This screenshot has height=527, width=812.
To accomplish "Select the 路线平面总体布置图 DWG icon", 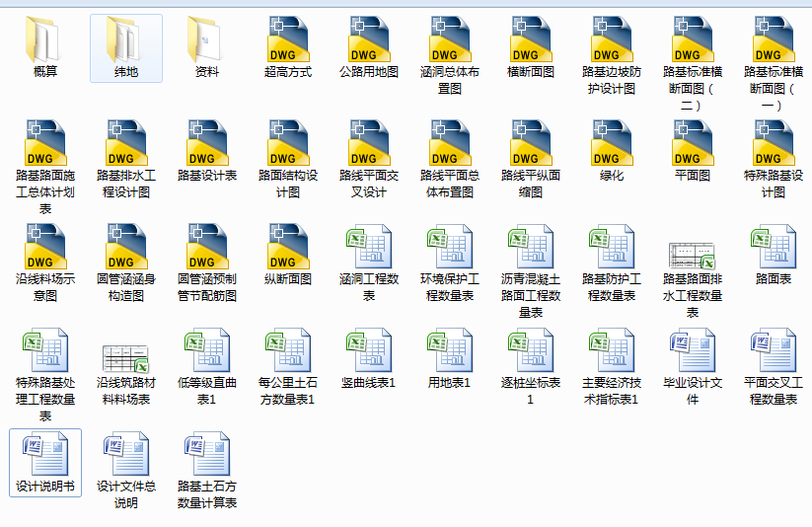I will point(450,143).
